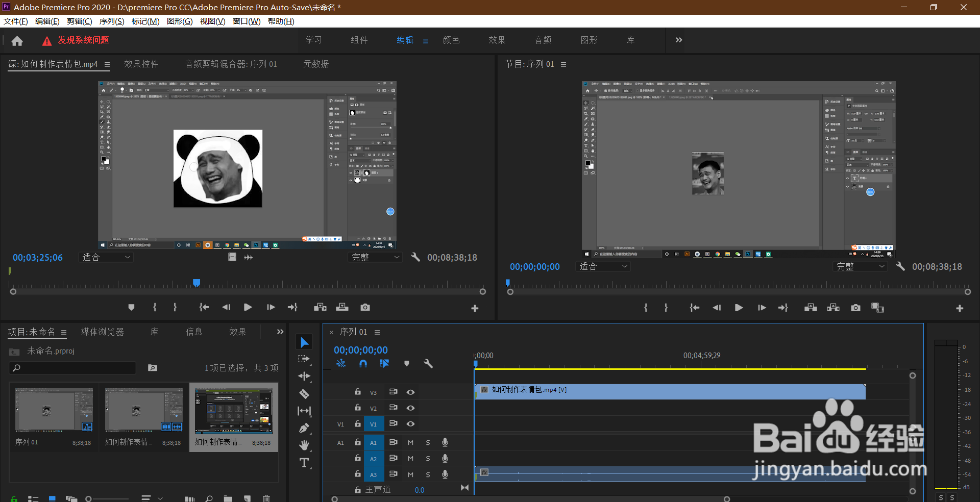Open timeline display settings wrench icon
Viewport: 980px width, 502px height.
428,364
